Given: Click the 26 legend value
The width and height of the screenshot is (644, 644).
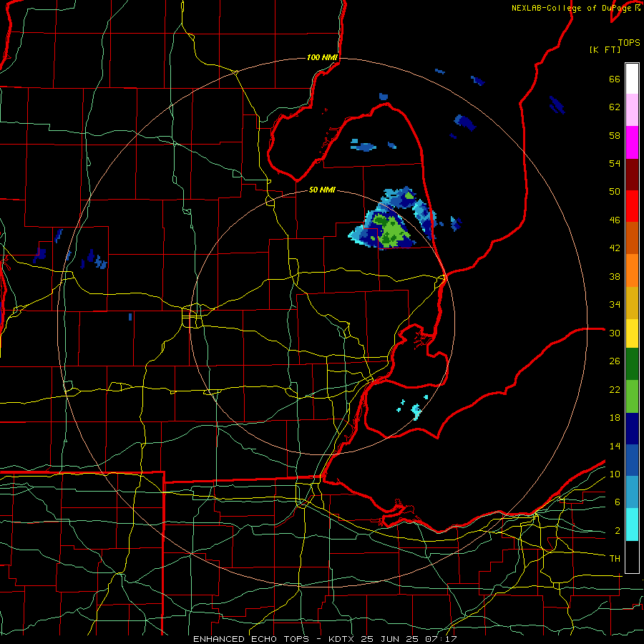Looking at the screenshot, I should tap(615, 361).
